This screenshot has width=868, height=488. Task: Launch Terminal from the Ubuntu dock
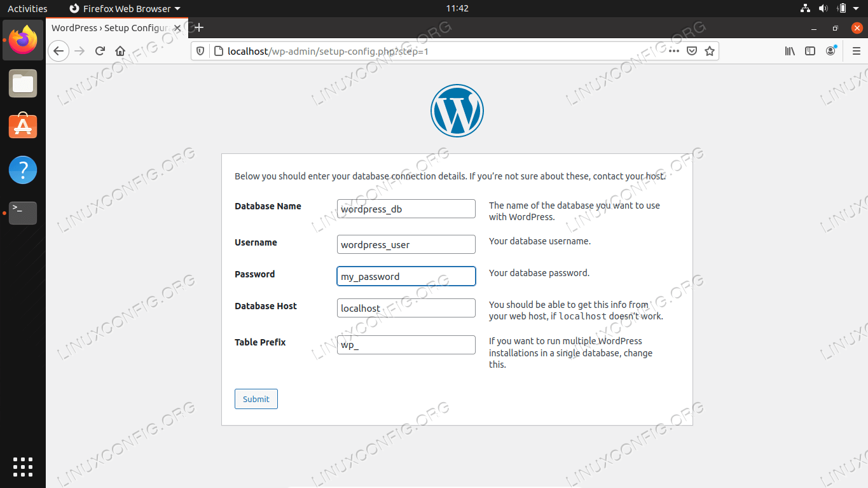point(23,213)
